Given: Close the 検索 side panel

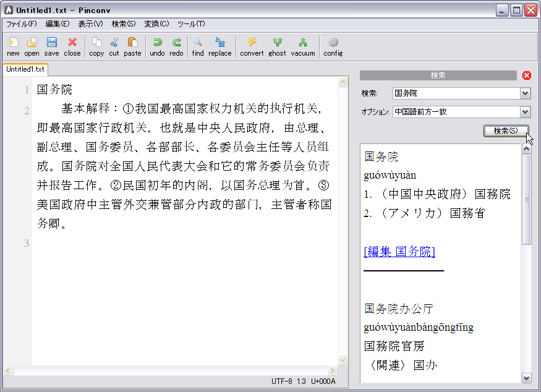Looking at the screenshot, I should coord(527,75).
